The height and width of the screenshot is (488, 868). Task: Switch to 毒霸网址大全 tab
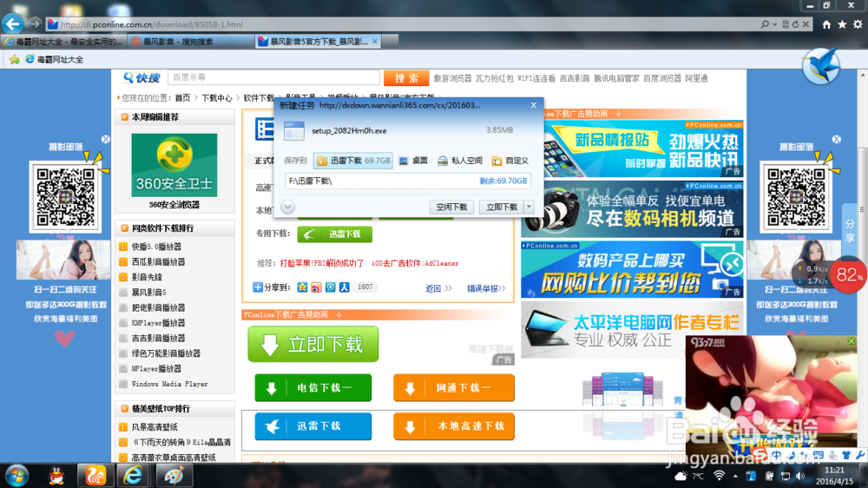click(x=63, y=42)
